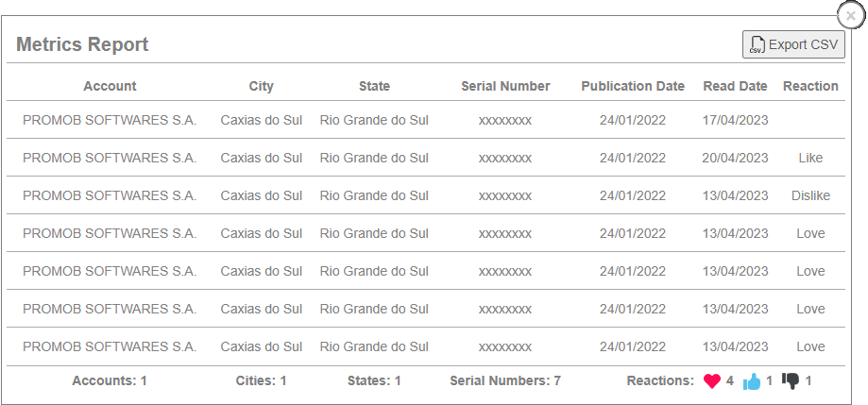Image resolution: width=868 pixels, height=405 pixels.
Task: Click the State column header
Action: pyautogui.click(x=374, y=86)
